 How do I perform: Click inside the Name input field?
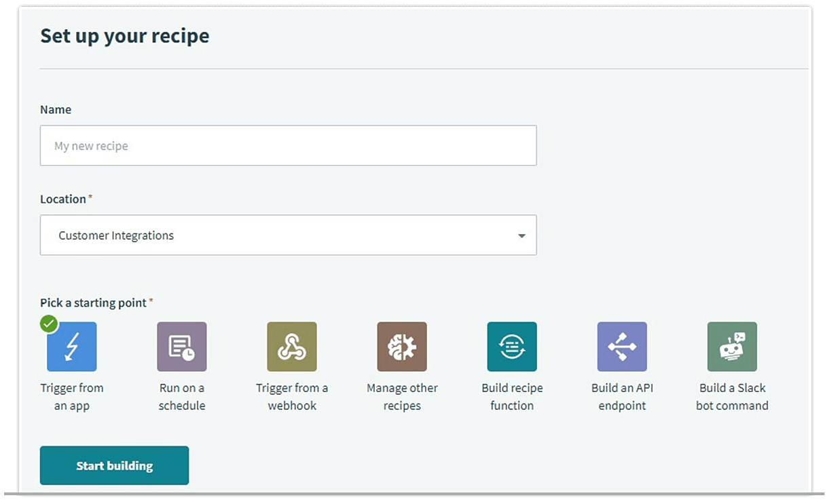(x=288, y=145)
